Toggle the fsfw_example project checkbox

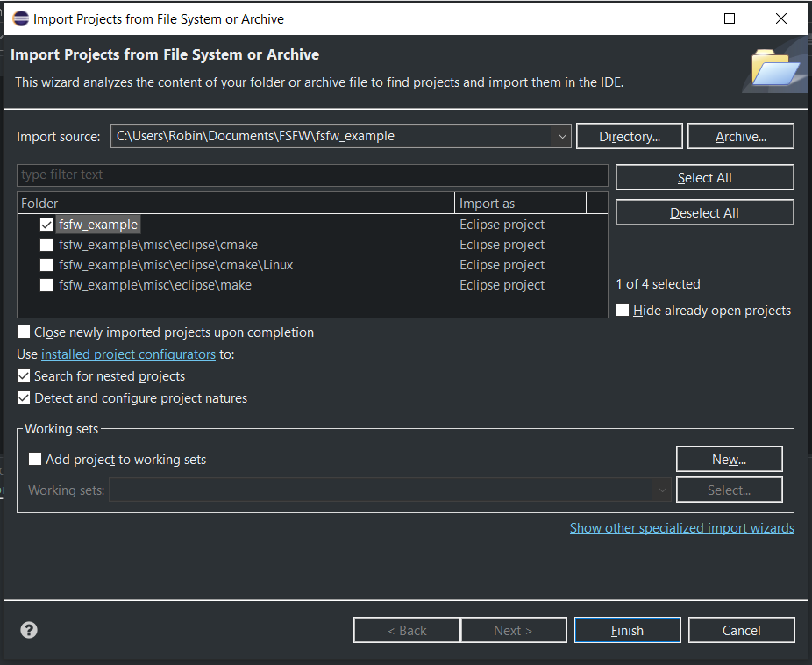46,225
